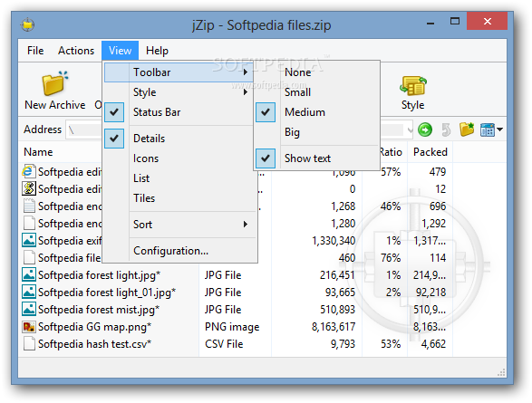Click the file icon of Softpedia hash test.csv

pyautogui.click(x=29, y=344)
